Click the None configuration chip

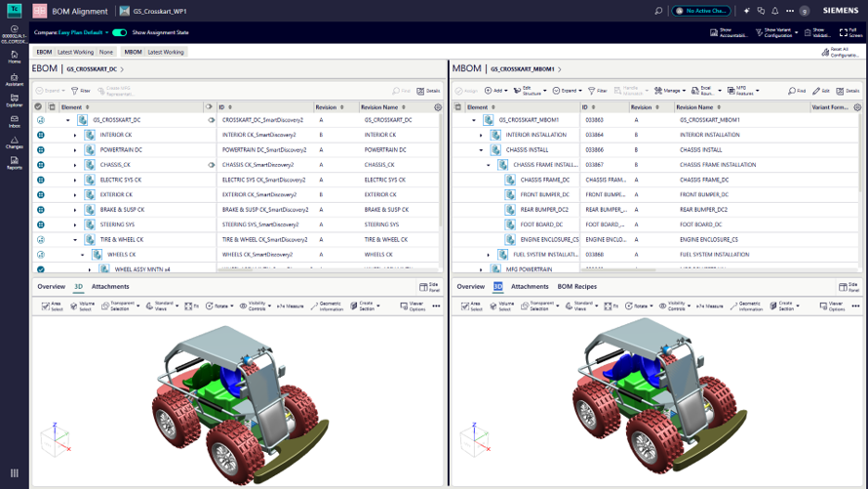105,52
